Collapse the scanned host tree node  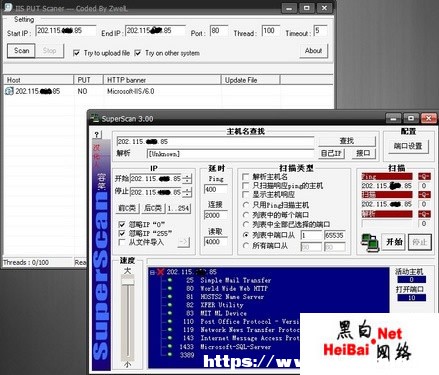pyautogui.click(x=152, y=272)
